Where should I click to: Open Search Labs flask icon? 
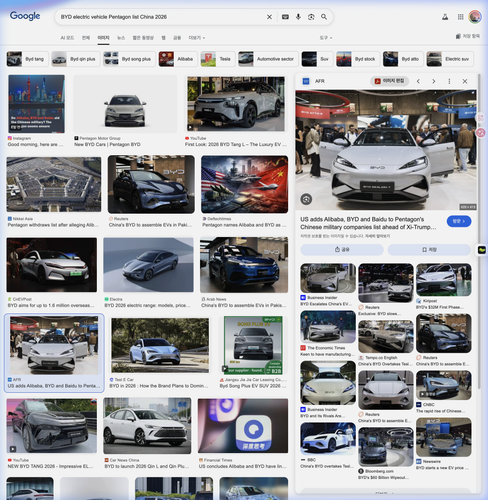click(x=445, y=17)
